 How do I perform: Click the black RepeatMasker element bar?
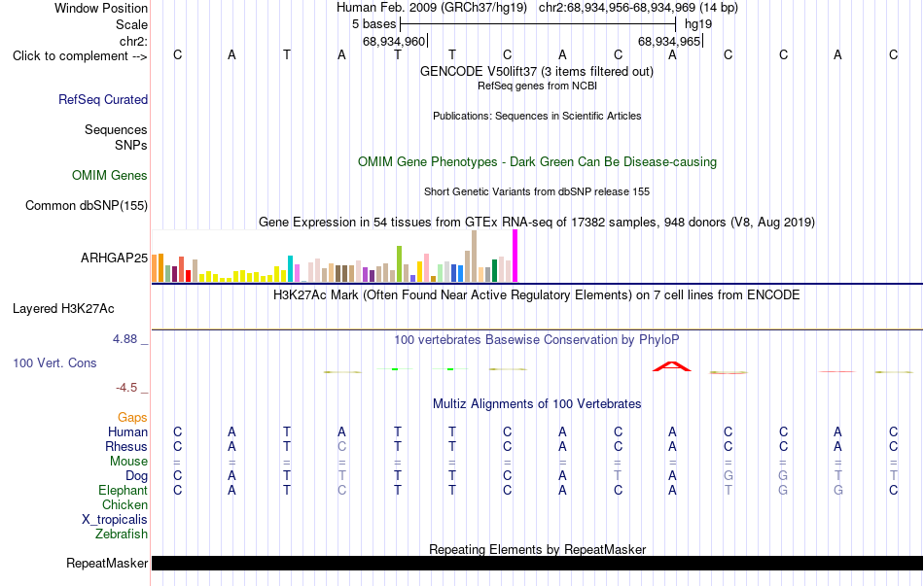537,563
